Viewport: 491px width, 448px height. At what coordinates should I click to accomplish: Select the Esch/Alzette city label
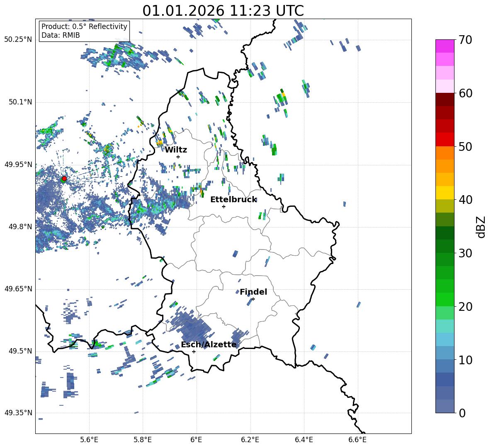click(209, 344)
